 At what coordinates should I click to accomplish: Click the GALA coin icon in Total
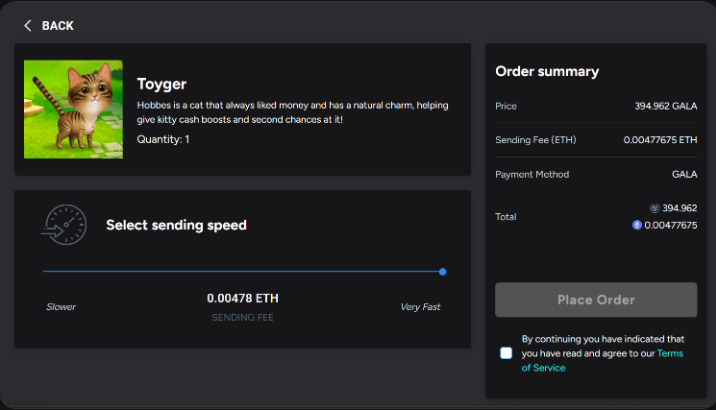[x=654, y=208]
